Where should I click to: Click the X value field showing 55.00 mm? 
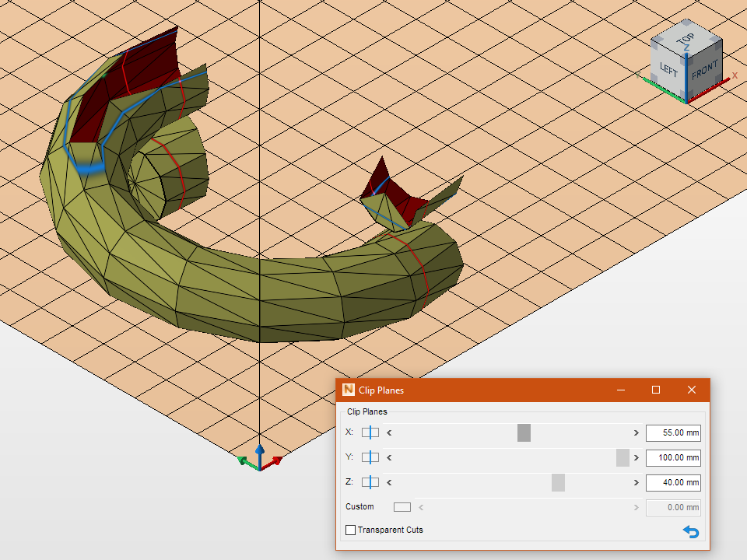673,433
